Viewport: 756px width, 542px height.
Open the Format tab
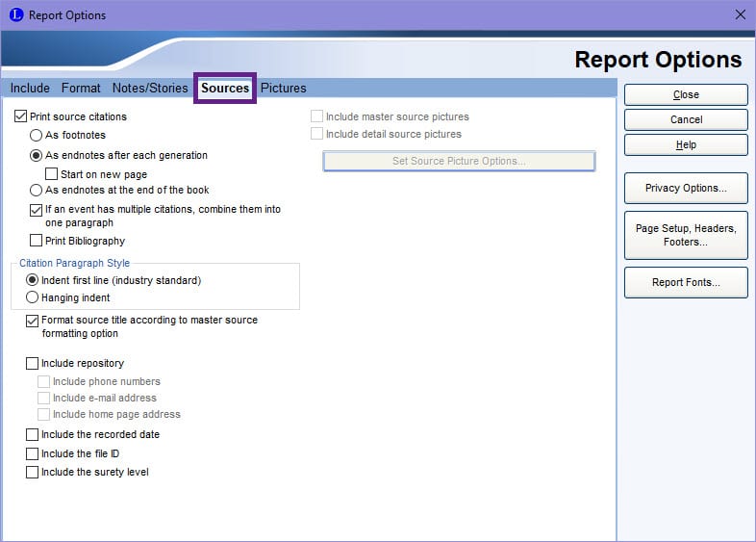click(81, 88)
